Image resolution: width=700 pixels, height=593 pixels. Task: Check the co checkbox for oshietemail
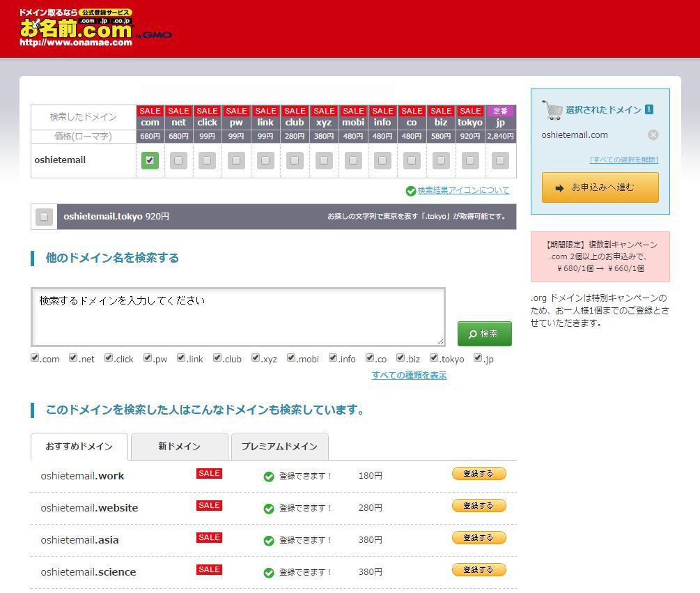click(x=412, y=161)
